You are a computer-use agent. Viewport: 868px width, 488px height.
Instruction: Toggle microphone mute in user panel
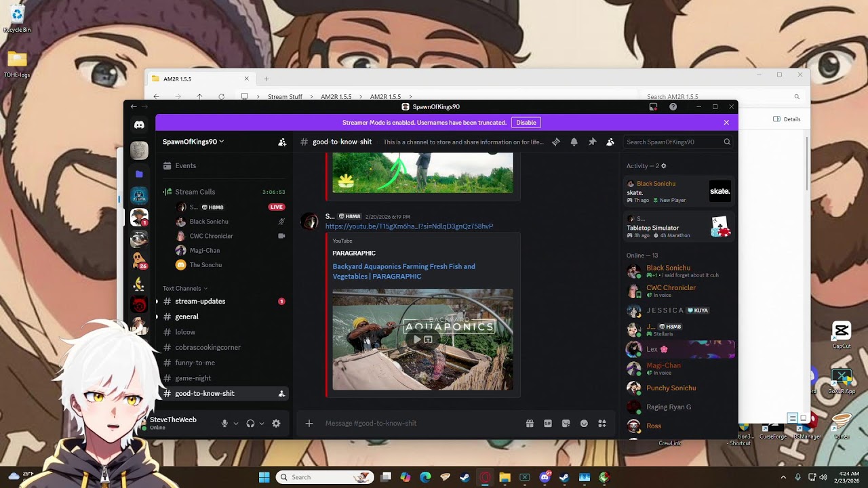tap(224, 424)
